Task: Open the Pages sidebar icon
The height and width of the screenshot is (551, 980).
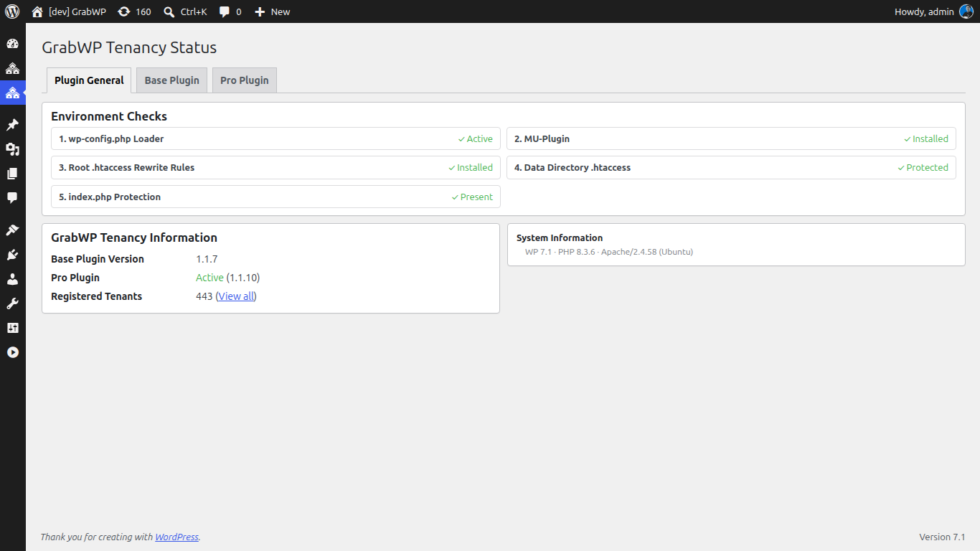Action: (12, 174)
